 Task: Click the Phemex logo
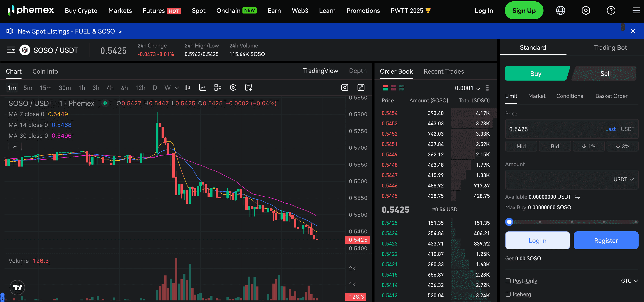point(30,11)
